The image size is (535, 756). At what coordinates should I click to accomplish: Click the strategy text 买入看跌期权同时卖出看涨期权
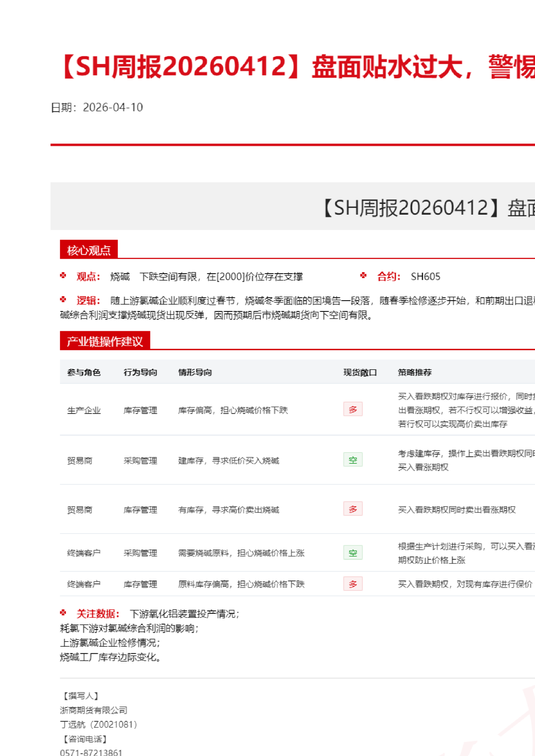tap(457, 509)
